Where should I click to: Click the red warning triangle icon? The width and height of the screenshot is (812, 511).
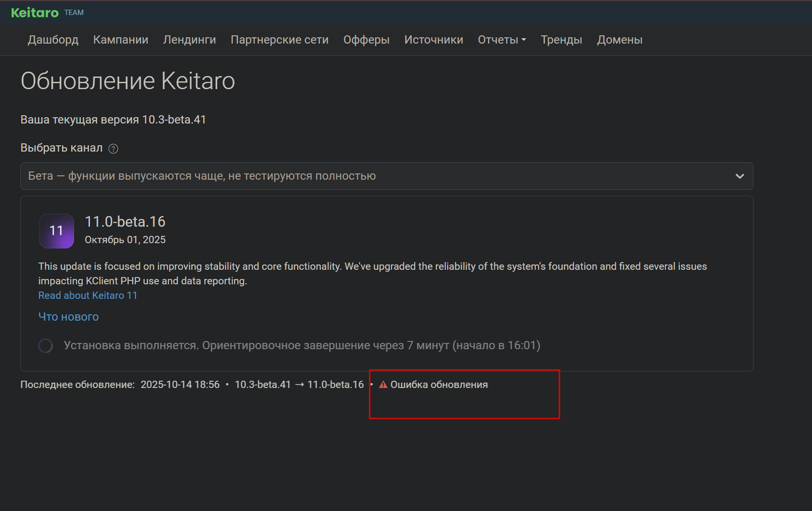click(x=383, y=385)
